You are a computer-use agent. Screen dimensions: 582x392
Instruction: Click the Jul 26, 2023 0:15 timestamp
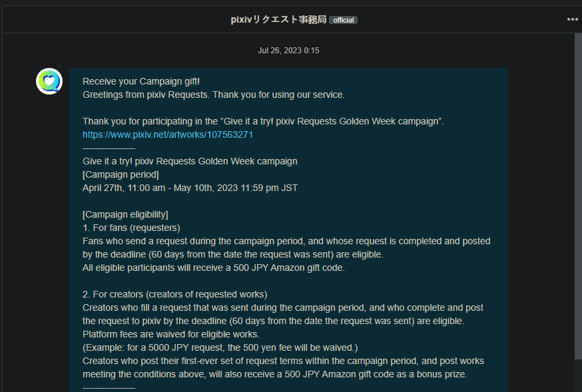click(288, 51)
